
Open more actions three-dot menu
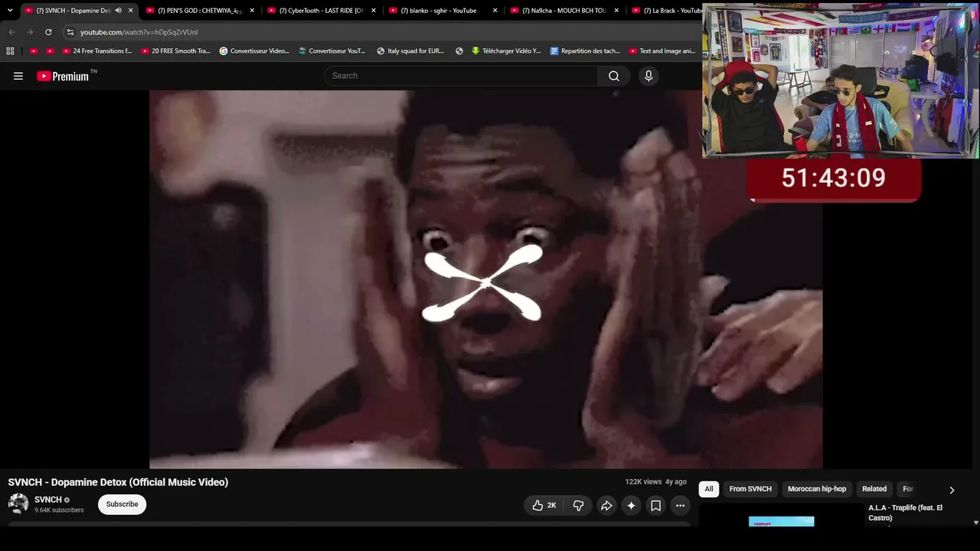coord(680,505)
